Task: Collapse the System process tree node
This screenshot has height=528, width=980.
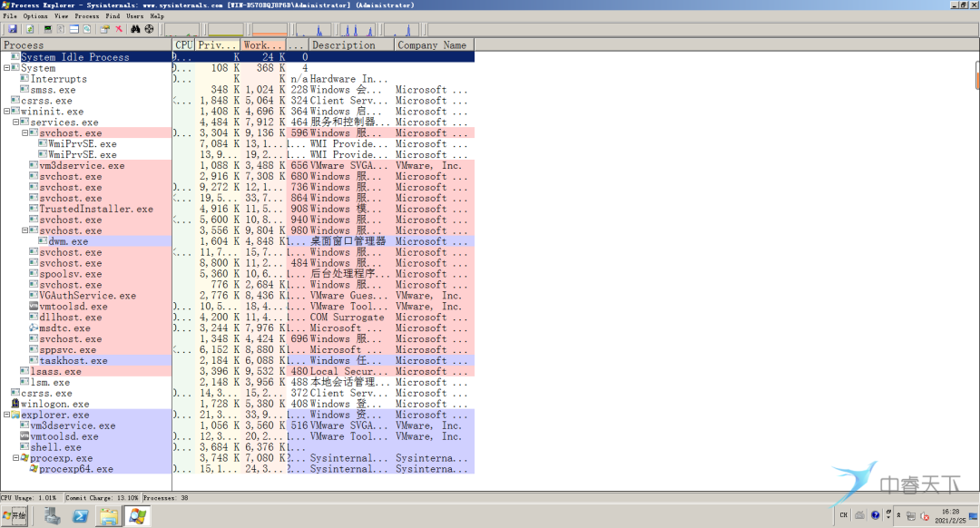Action: (6, 68)
